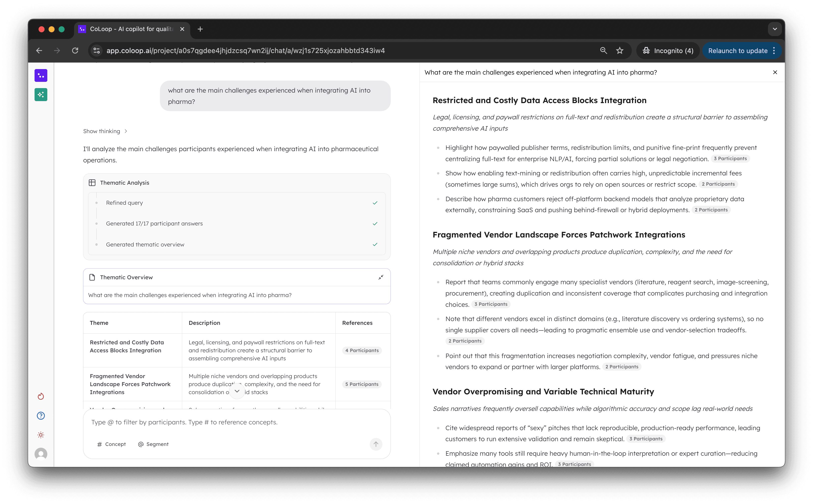Open the browser tab list dropdown
This screenshot has height=504, width=813.
pyautogui.click(x=774, y=29)
